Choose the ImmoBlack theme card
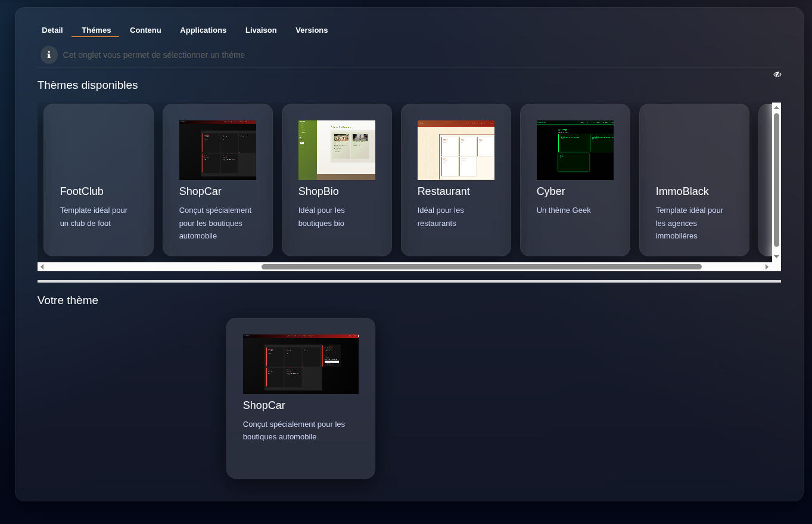This screenshot has width=812, height=524. (694, 180)
